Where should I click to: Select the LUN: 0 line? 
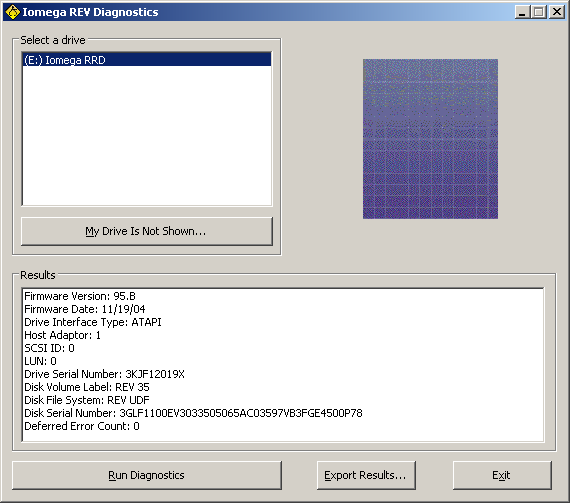40,361
